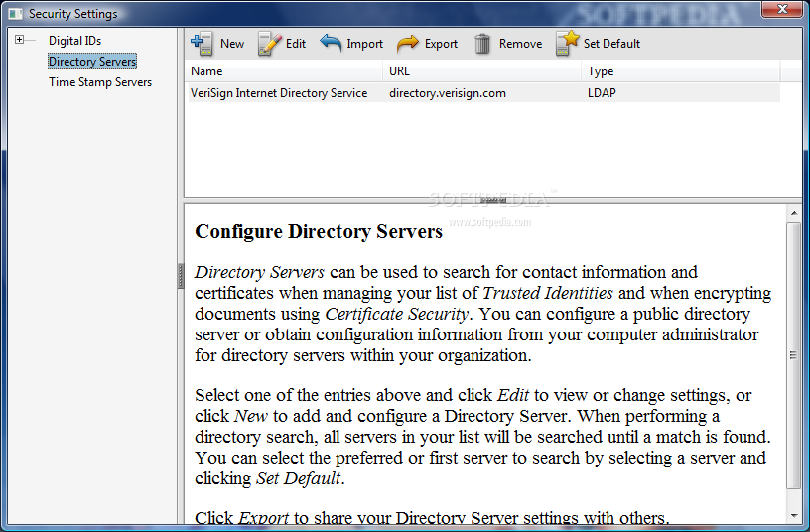Click the LDAP type cell
The image size is (810, 532).
(602, 93)
